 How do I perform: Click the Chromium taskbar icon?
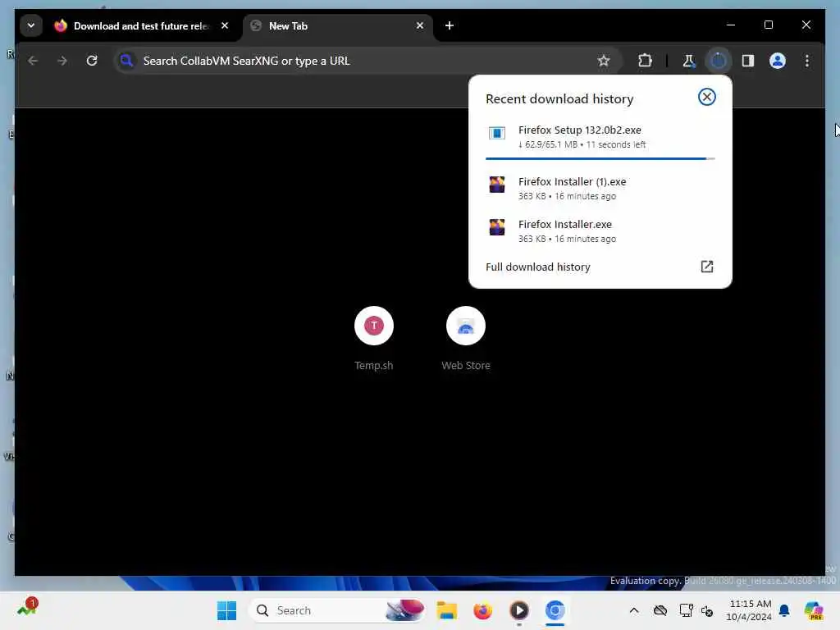(x=555, y=610)
